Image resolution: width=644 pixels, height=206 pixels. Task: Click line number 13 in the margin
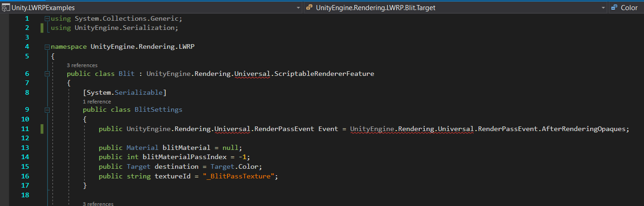[25, 148]
